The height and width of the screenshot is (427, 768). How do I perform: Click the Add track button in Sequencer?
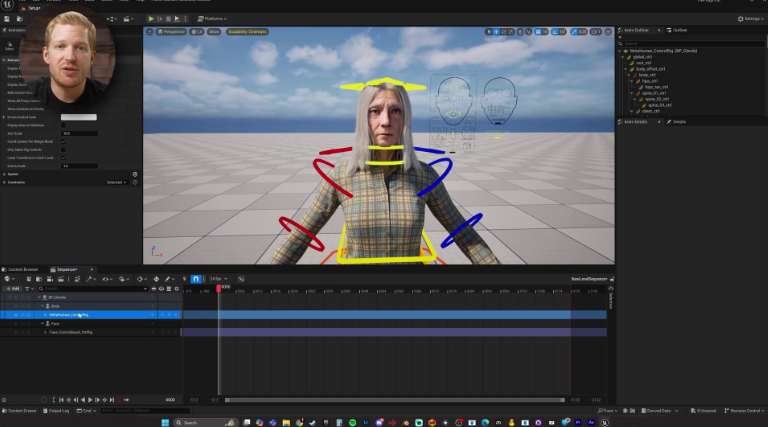tap(12, 289)
